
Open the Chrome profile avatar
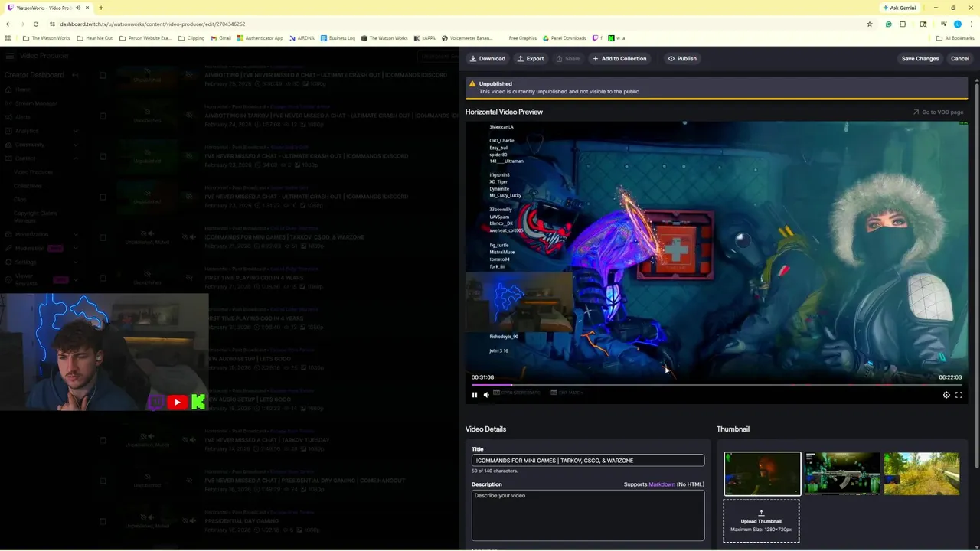click(x=957, y=24)
